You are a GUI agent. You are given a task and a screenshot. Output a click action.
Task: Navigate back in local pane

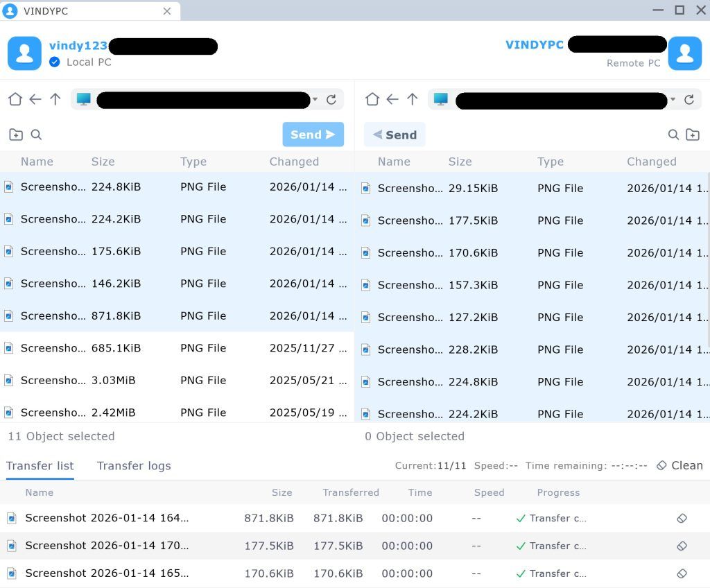tap(35, 98)
